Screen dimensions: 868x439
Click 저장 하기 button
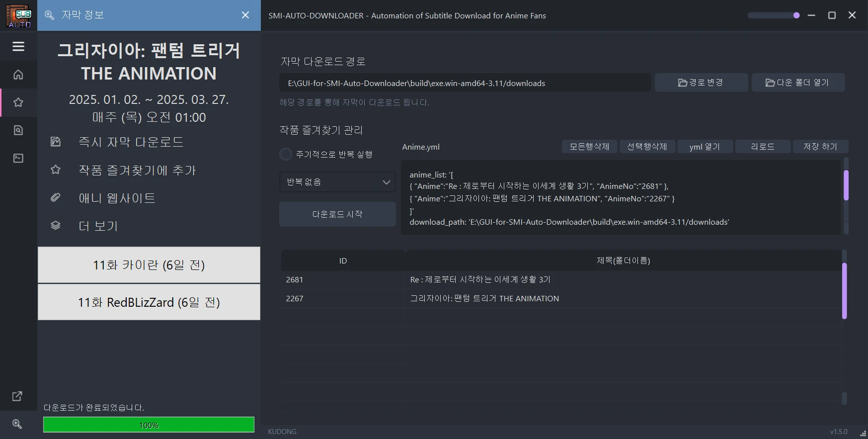(820, 147)
